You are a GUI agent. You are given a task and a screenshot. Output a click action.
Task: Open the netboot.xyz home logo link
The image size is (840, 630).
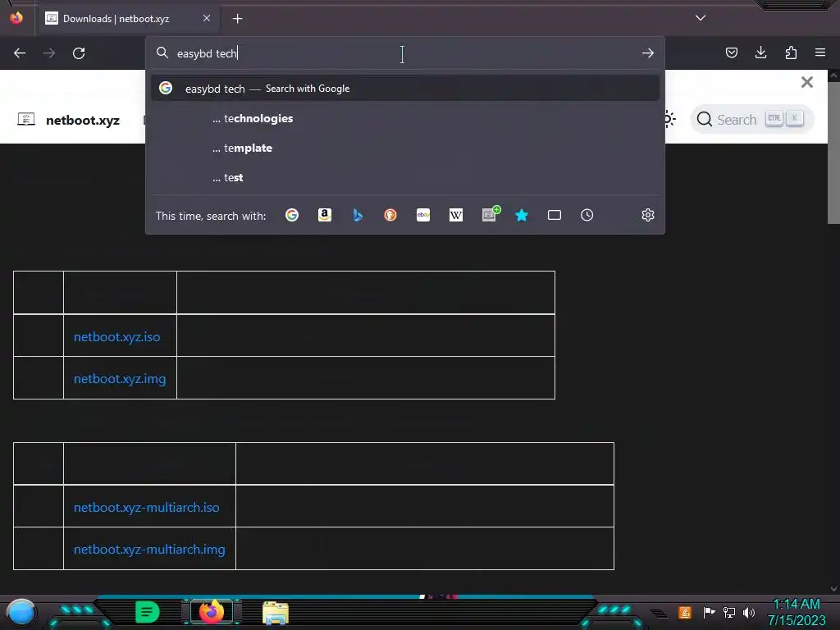(69, 120)
